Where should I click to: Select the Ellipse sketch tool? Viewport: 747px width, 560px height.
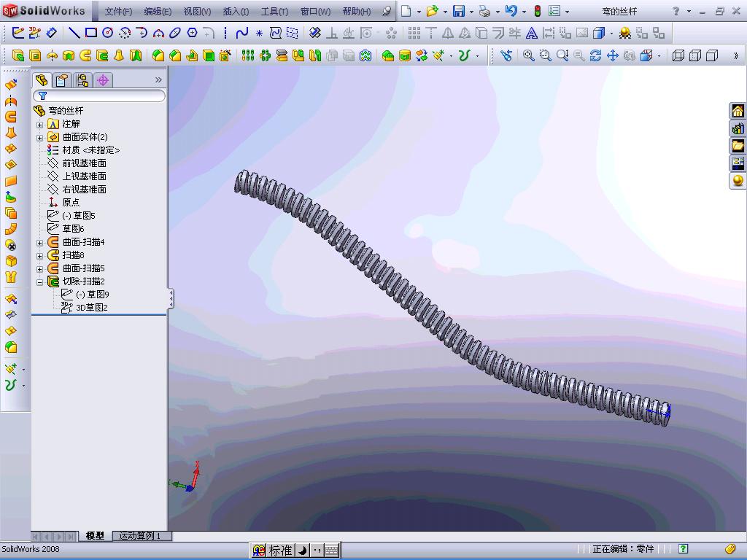coord(175,33)
